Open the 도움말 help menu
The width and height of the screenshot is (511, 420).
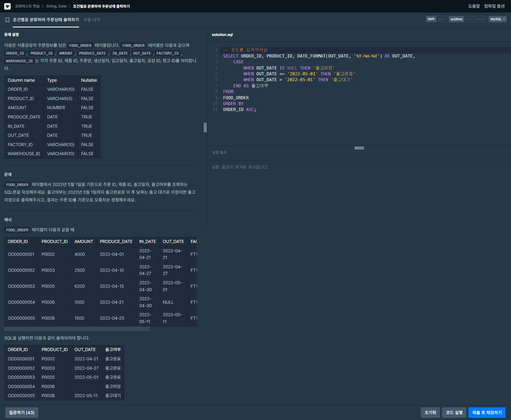[x=474, y=6]
